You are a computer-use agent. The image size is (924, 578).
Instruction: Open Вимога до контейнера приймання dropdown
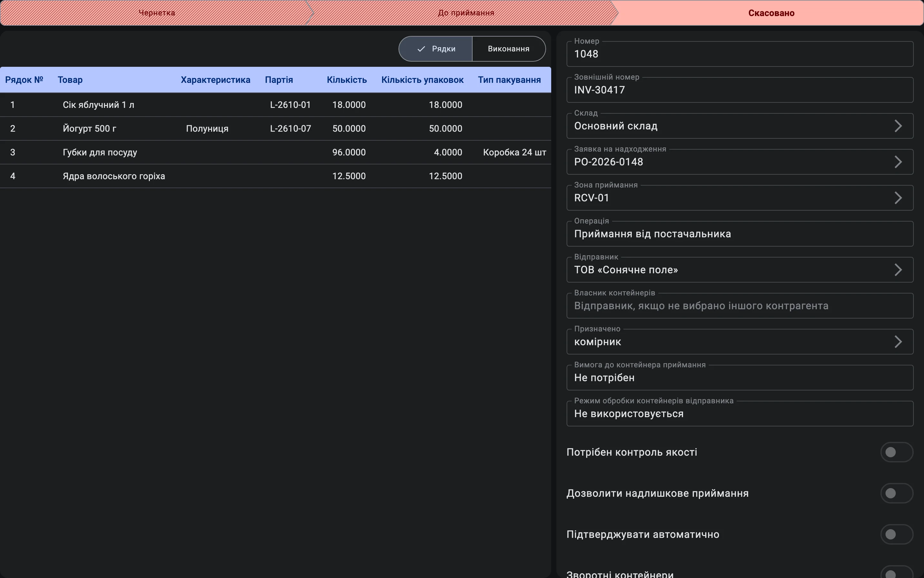click(x=740, y=377)
